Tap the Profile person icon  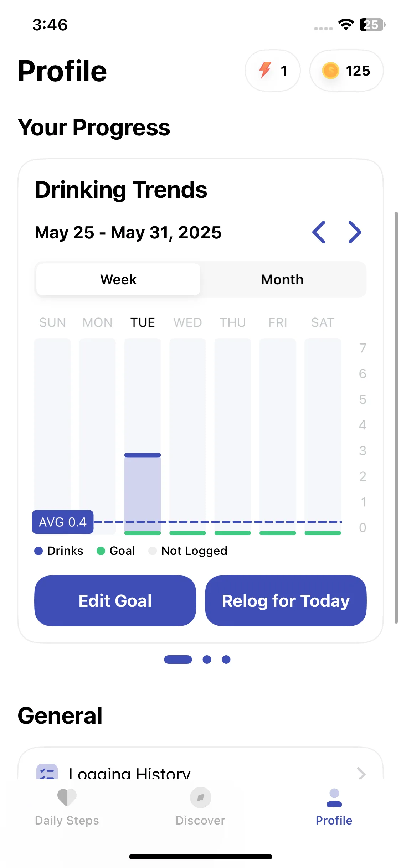334,798
